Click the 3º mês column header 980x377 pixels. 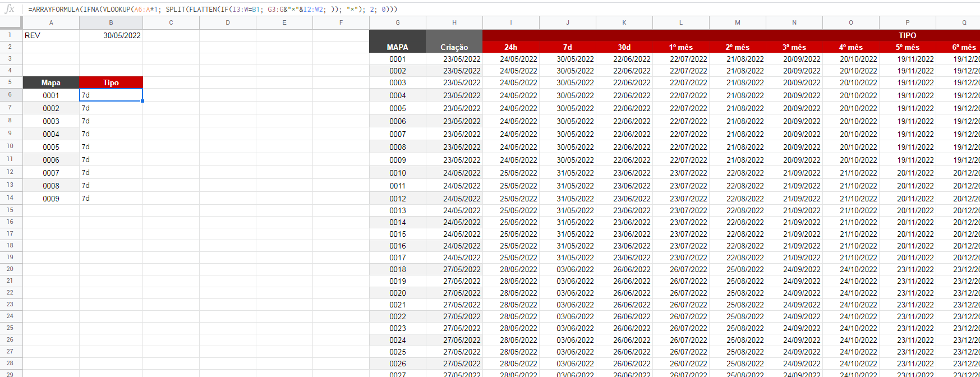pos(794,47)
